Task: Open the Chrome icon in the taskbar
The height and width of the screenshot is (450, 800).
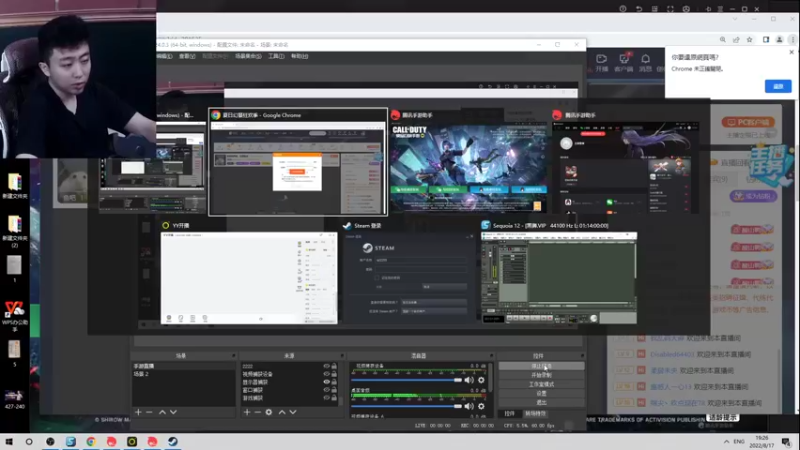Action: click(91, 441)
